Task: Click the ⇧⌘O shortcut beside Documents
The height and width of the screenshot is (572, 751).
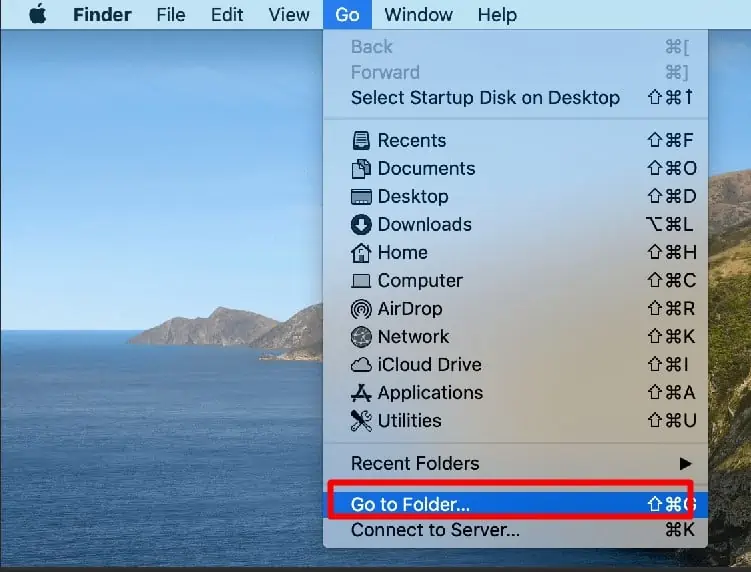Action: pos(672,169)
